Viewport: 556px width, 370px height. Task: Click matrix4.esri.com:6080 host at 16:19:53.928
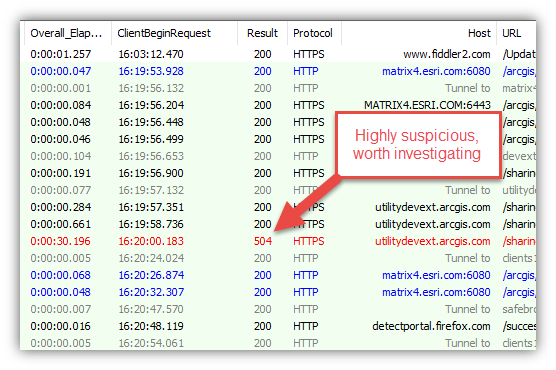click(436, 71)
